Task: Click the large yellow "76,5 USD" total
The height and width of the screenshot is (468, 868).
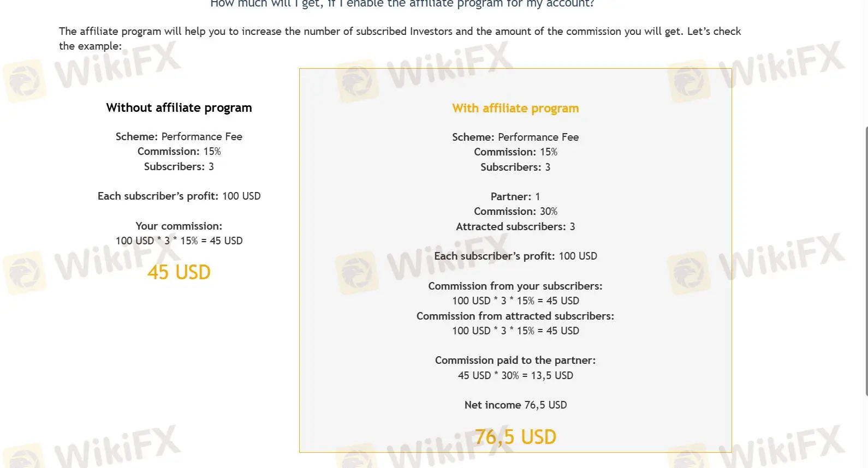Action: [515, 437]
